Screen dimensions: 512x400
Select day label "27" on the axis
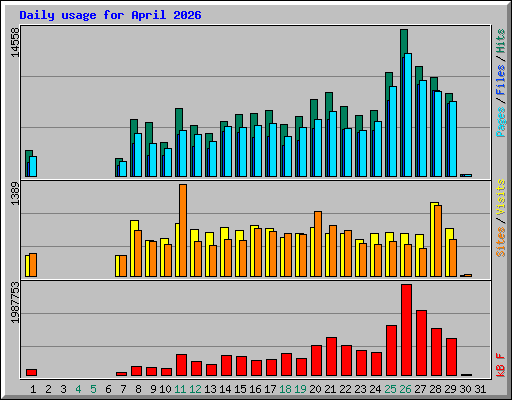pos(420,389)
